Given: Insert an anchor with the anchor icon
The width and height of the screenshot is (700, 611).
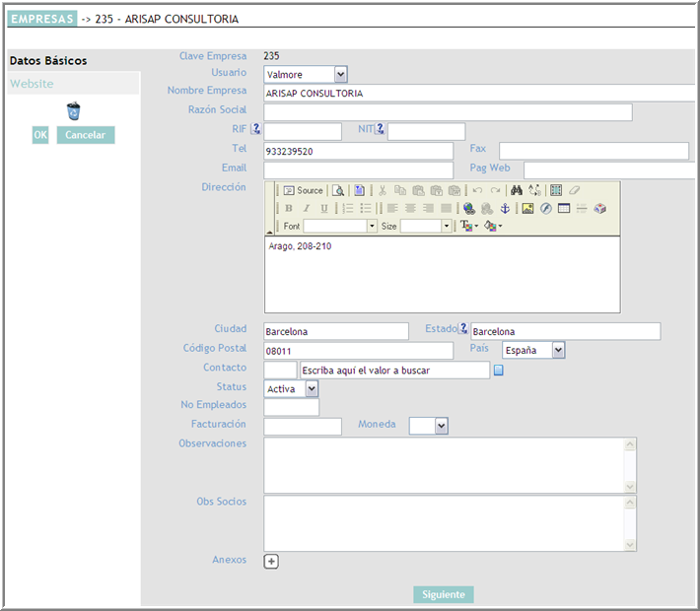Looking at the screenshot, I should tap(505, 208).
